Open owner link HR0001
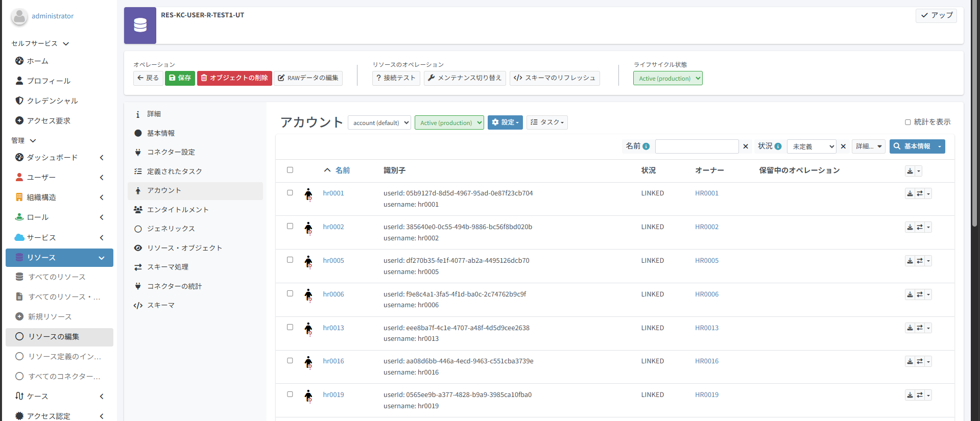This screenshot has width=980, height=421. [707, 193]
